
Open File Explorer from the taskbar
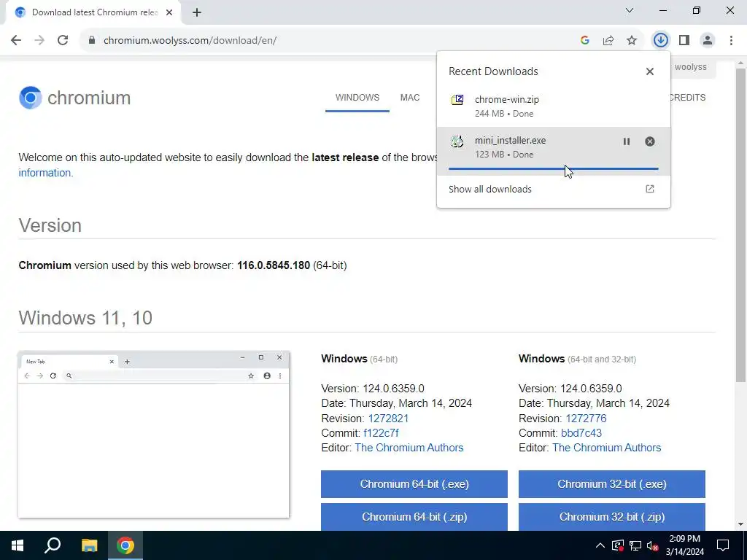[x=89, y=545]
